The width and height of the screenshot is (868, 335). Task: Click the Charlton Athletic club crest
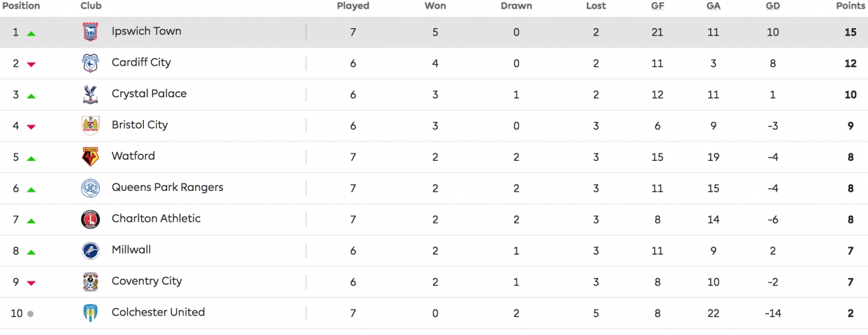click(90, 219)
